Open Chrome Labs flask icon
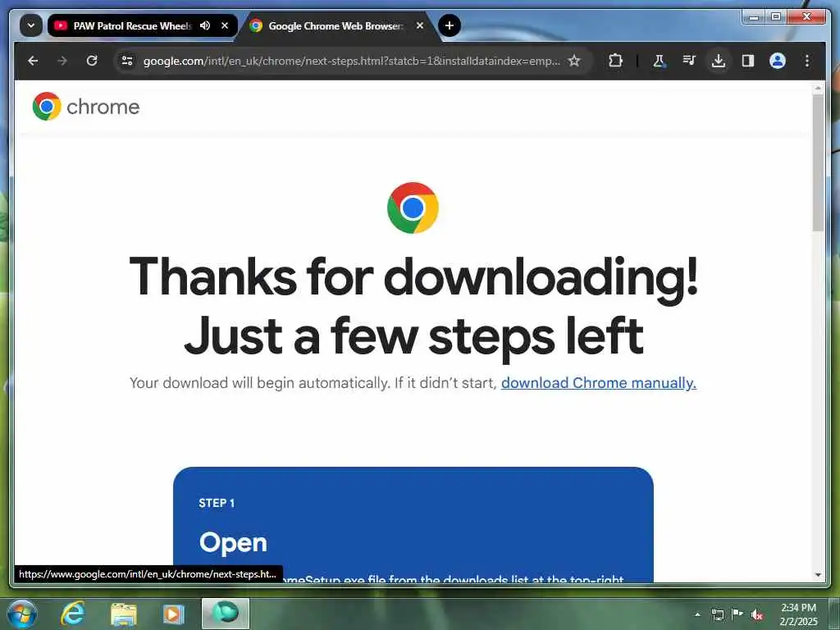Viewport: 840px width, 630px height. pyautogui.click(x=660, y=61)
